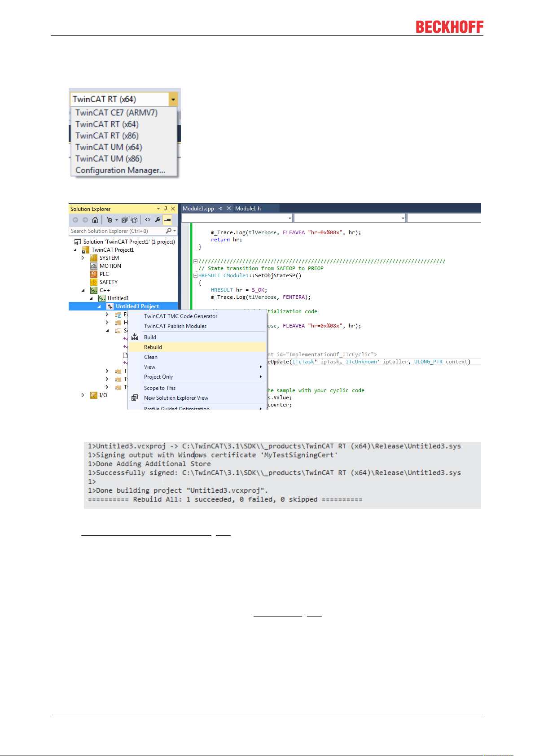
Task: Click Solution Explorer Home icon
Action: [x=95, y=220]
